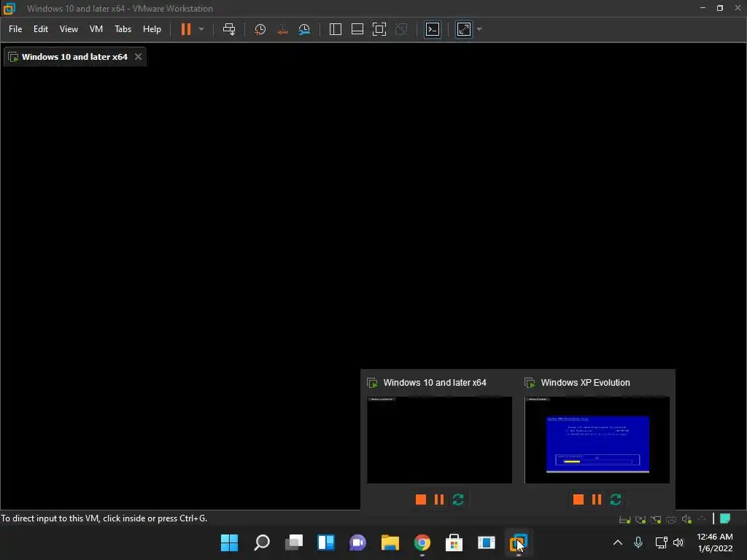Open the File menu
This screenshot has height=560, width=747.
(15, 29)
